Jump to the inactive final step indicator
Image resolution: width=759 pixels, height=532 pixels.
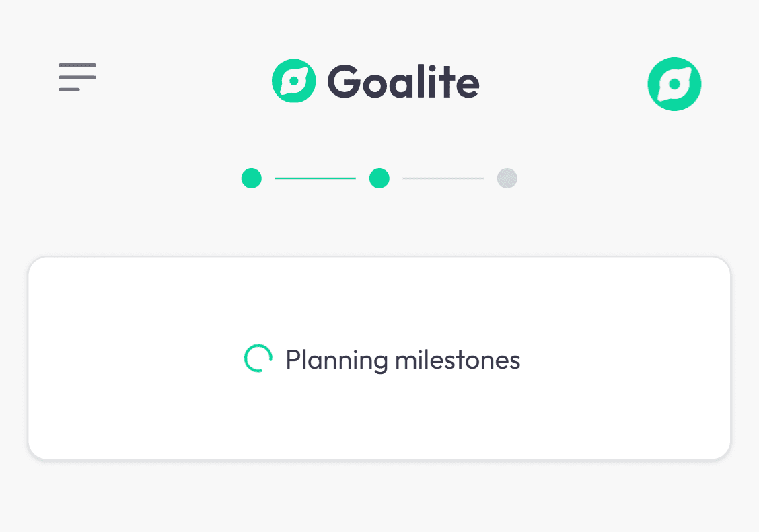(x=507, y=178)
